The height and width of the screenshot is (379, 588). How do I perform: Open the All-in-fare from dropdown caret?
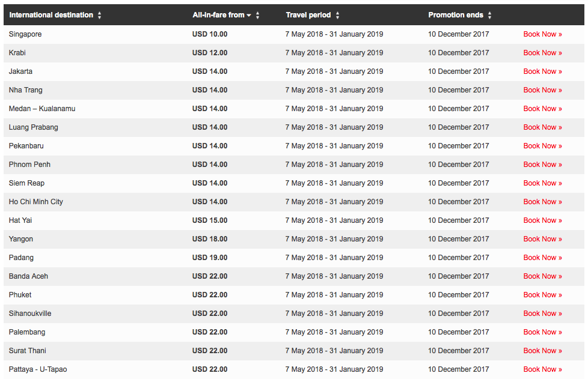point(249,16)
